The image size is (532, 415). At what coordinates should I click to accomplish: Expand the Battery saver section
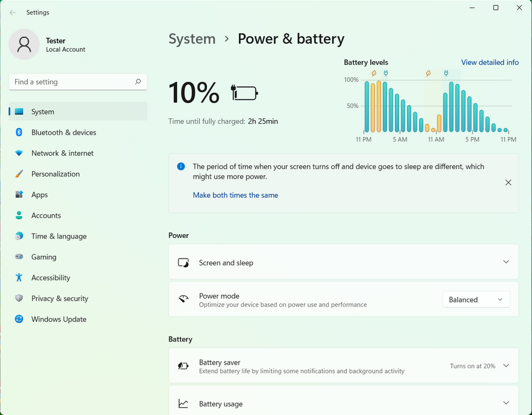[506, 366]
